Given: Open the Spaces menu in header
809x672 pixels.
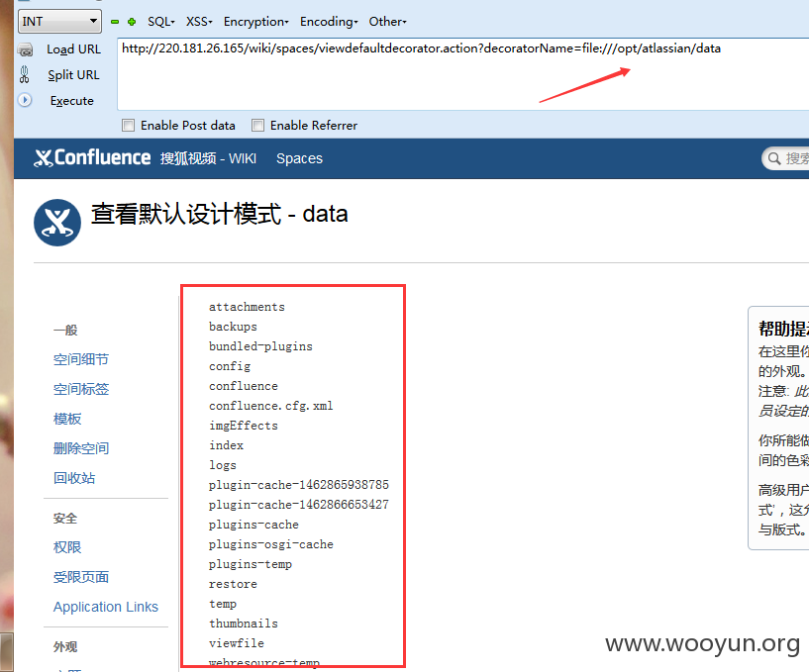Looking at the screenshot, I should tap(299, 158).
